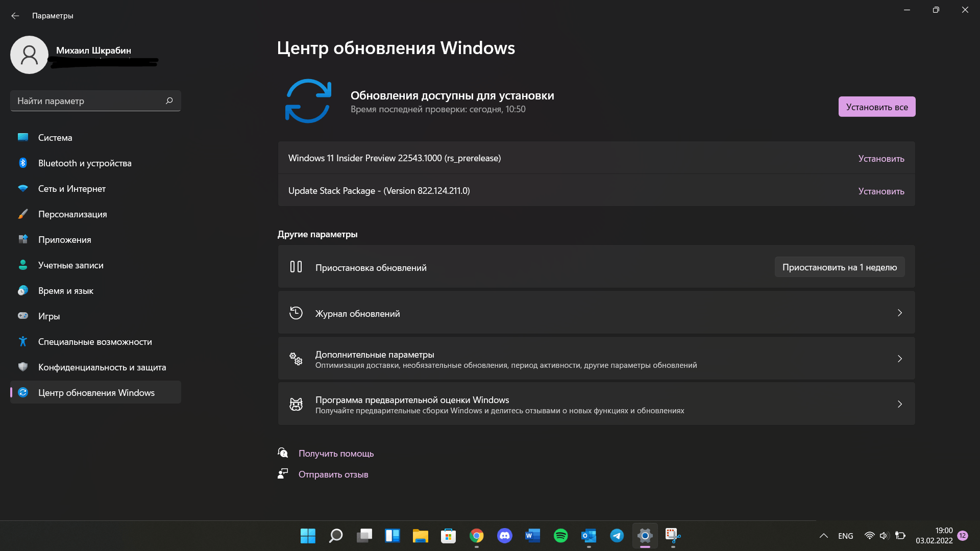The height and width of the screenshot is (551, 980).
Task: Select Система in sidebar
Action: click(x=95, y=137)
